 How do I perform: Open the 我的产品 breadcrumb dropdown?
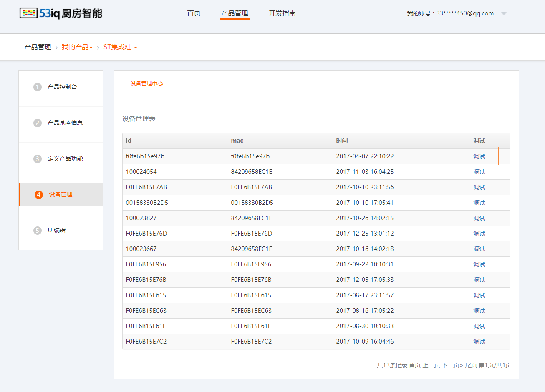[77, 47]
